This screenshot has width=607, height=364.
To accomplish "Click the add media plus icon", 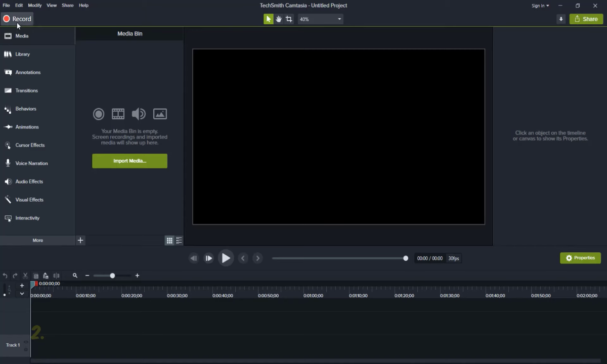I will (x=80, y=241).
